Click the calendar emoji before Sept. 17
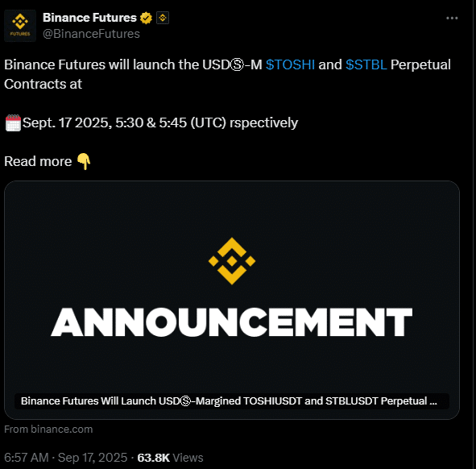Screen dimensions: 476x469 click(x=13, y=123)
